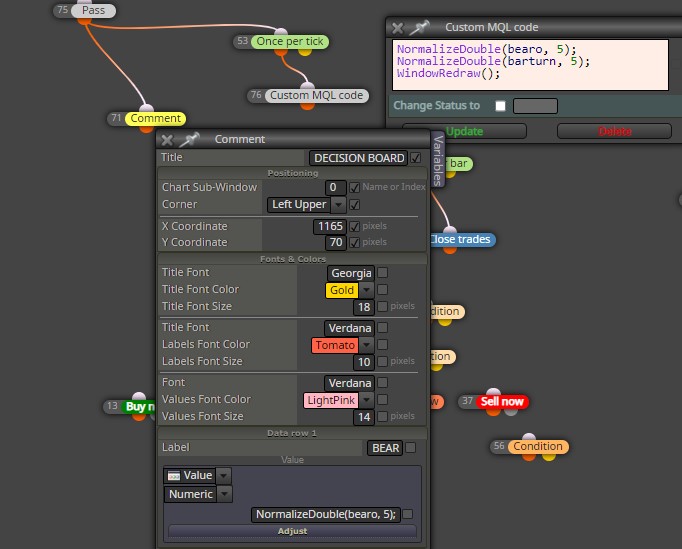
Task: Open the vertical Variables tab
Action: 438,160
